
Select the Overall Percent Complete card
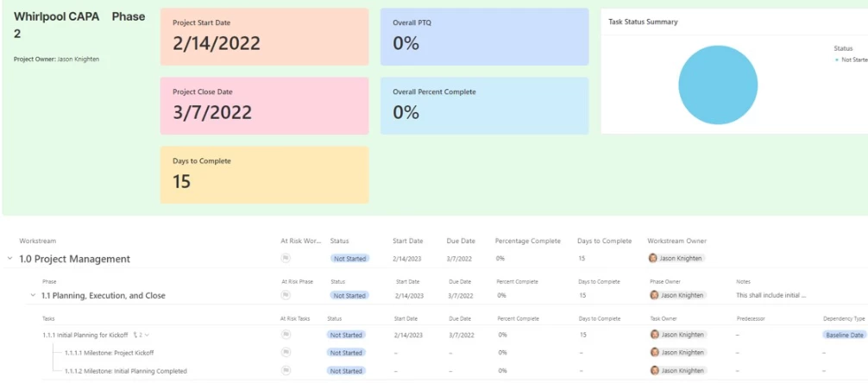pos(484,106)
